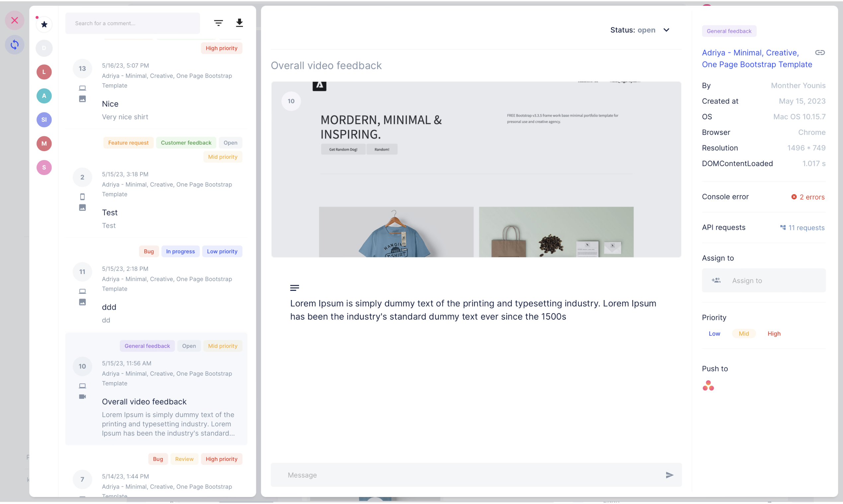
Task: Click the Message input field
Action: [476, 475]
